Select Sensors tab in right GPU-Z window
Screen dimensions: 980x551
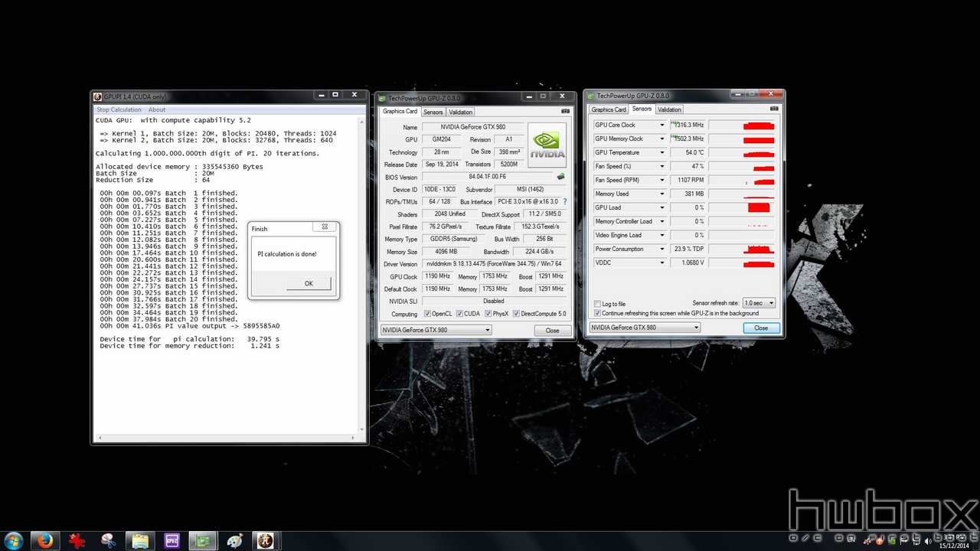(642, 109)
